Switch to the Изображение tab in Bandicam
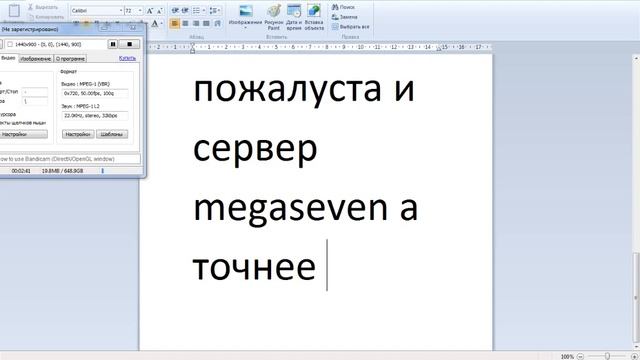 36,59
